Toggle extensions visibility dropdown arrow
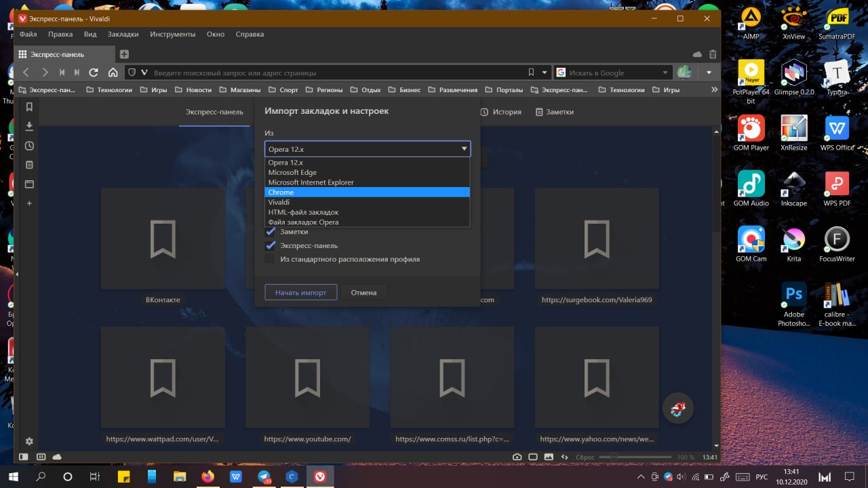 point(709,73)
